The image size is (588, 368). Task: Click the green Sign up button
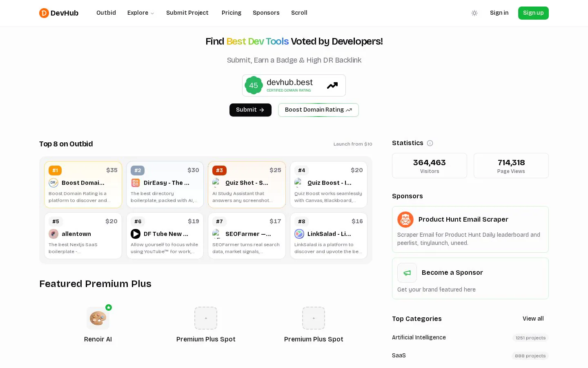pos(533,13)
